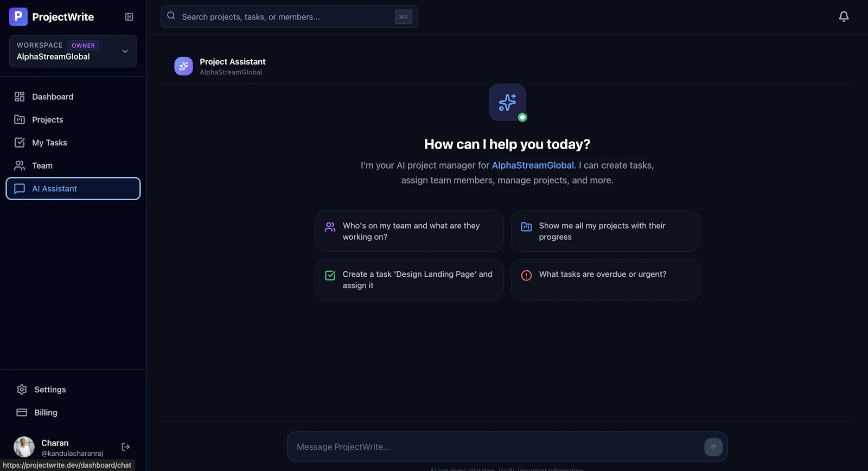Choose "Create a task 'Design Landing Page'" suggestion
This screenshot has width=868, height=471.
click(409, 279)
